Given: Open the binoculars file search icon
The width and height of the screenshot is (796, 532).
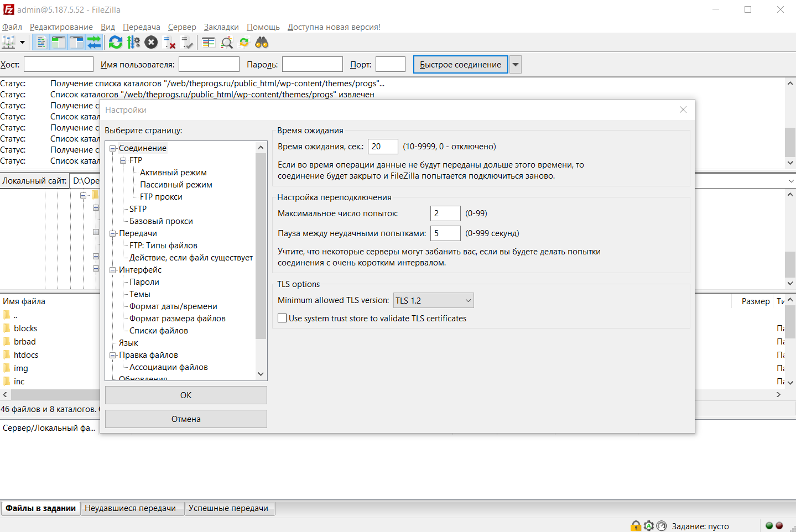Looking at the screenshot, I should pos(262,43).
